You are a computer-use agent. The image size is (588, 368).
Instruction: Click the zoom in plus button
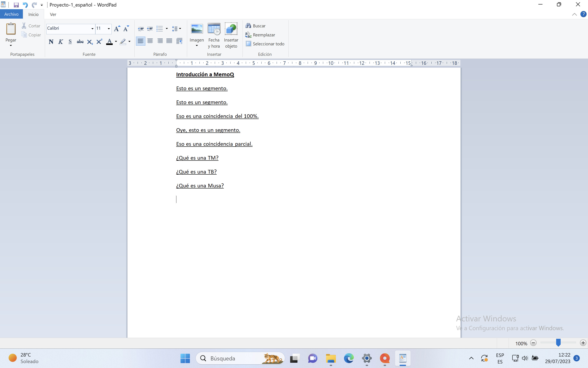pyautogui.click(x=583, y=343)
